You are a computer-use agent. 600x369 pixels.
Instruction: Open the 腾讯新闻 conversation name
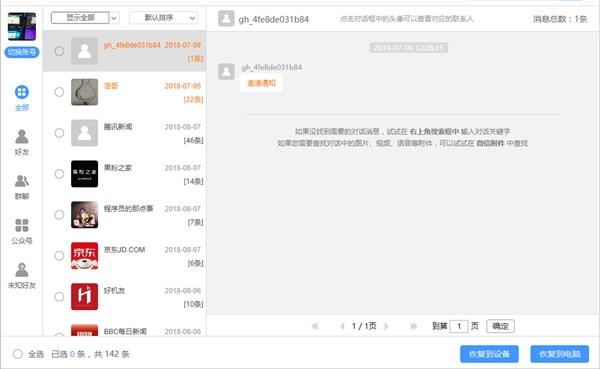(x=118, y=127)
